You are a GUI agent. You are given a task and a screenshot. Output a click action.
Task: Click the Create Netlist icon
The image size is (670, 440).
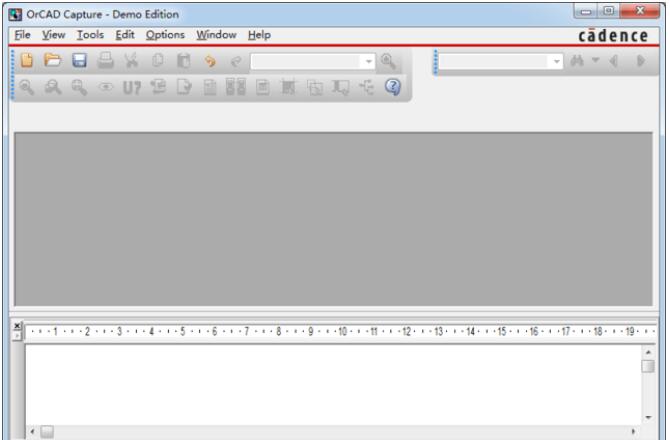pyautogui.click(x=210, y=87)
